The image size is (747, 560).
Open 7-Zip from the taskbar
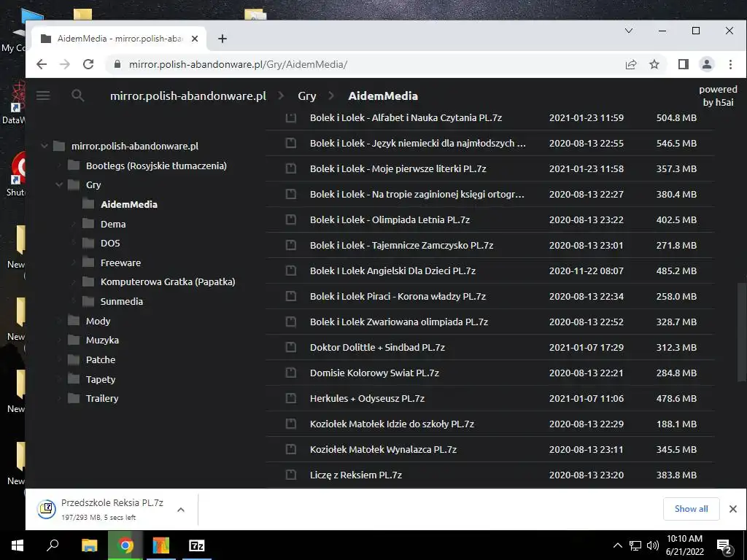[x=196, y=545]
